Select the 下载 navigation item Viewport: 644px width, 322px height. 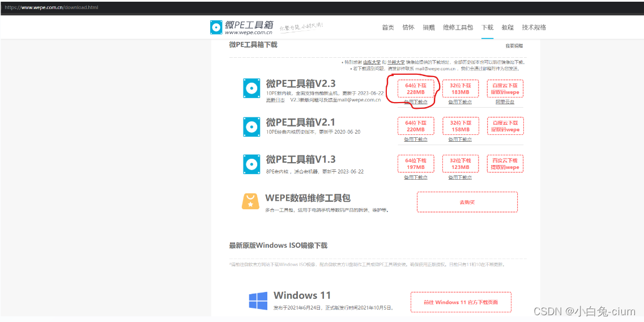[x=487, y=28]
